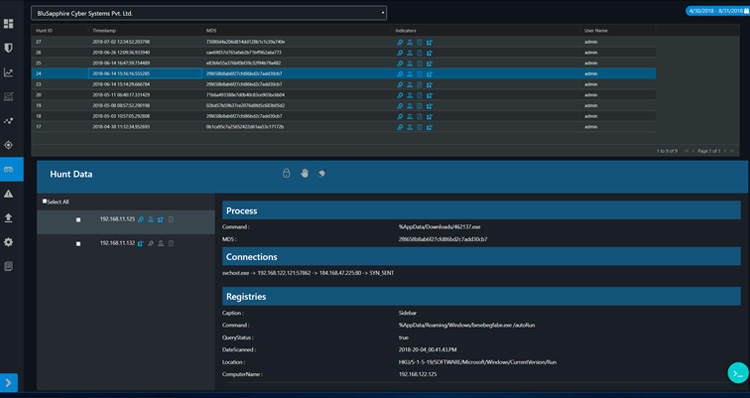Sort by the Hunt ID column header

(x=44, y=31)
